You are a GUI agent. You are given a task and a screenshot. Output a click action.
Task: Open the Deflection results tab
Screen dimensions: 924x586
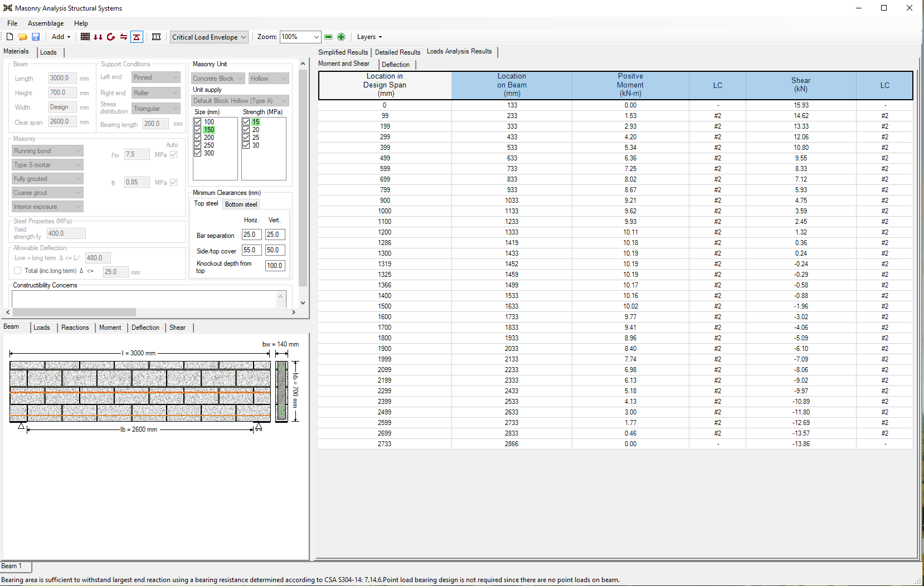[396, 65]
